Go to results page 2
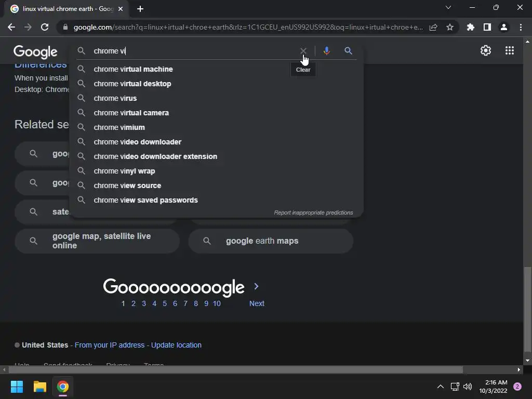Image resolution: width=532 pixels, height=399 pixels. pos(134,303)
